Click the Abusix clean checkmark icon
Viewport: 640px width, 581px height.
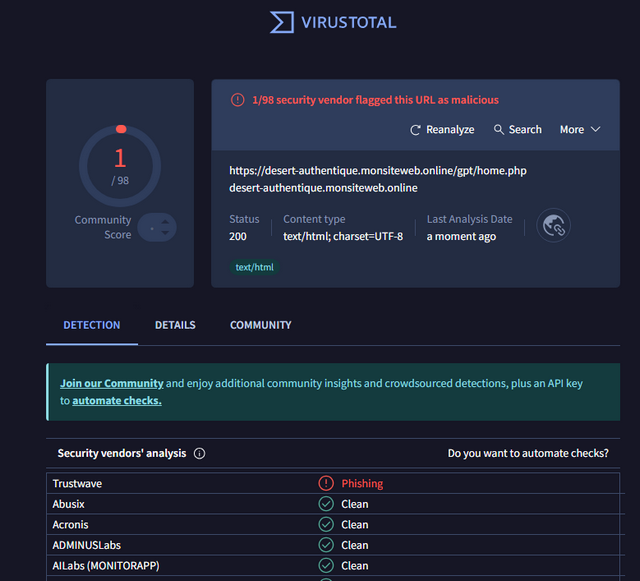coord(326,504)
